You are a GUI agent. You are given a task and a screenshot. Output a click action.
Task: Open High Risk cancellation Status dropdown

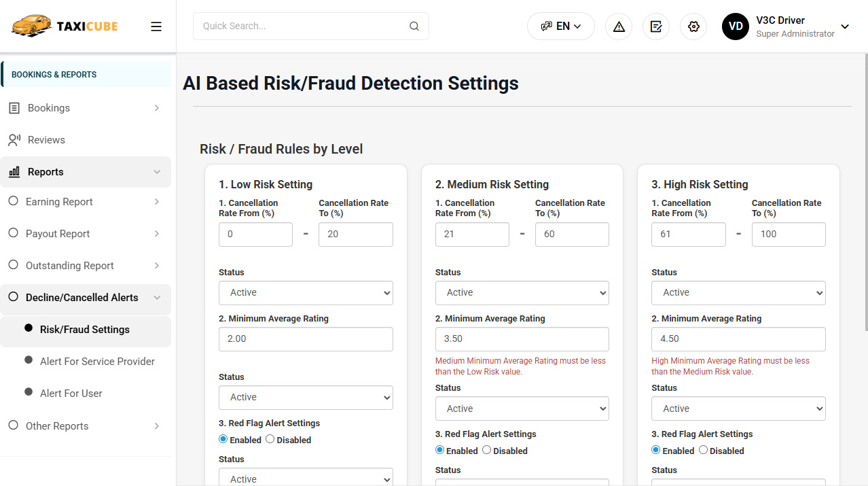(x=738, y=293)
